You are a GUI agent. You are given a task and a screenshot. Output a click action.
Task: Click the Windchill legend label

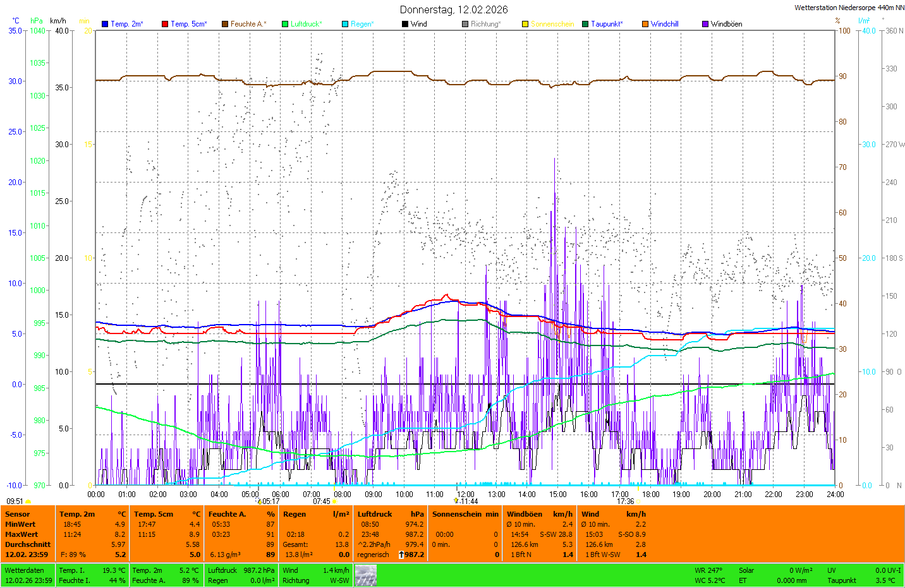[x=664, y=24]
